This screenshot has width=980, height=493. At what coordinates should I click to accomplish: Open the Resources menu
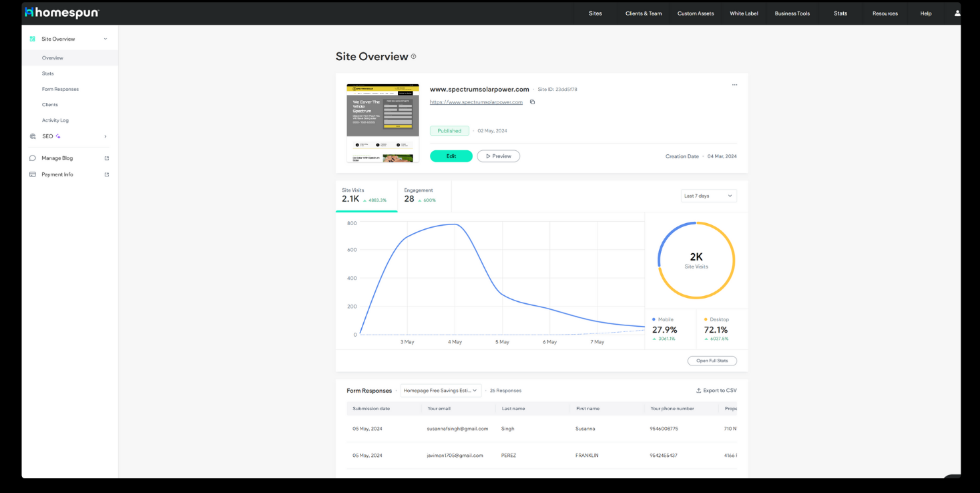click(x=885, y=13)
